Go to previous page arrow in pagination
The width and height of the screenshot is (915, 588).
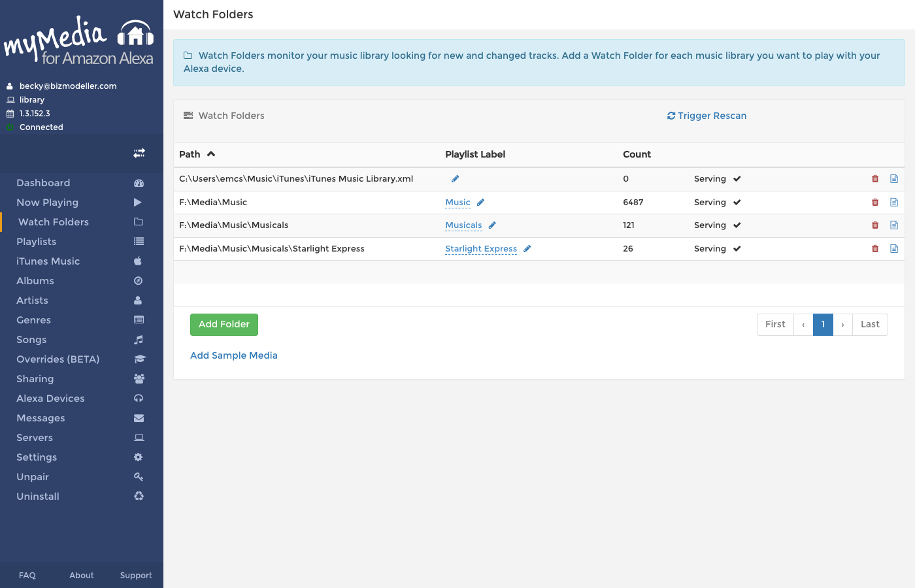[803, 325]
